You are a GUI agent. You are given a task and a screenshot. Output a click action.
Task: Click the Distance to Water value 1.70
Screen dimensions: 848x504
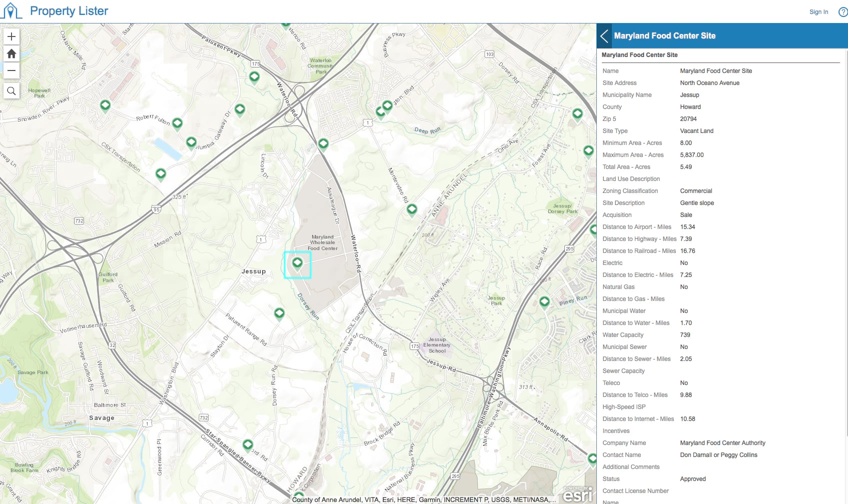click(686, 323)
